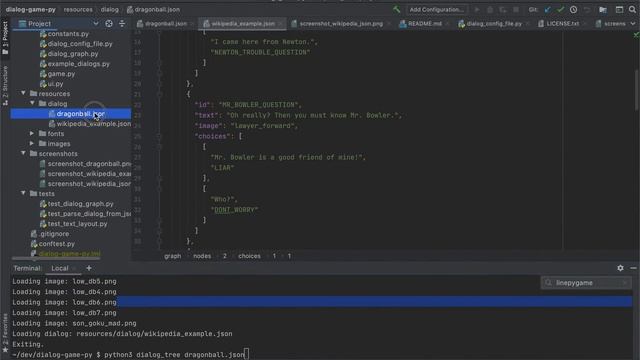Add new terminal tab plus icon
This screenshot has width=640, height=360.
89,268
